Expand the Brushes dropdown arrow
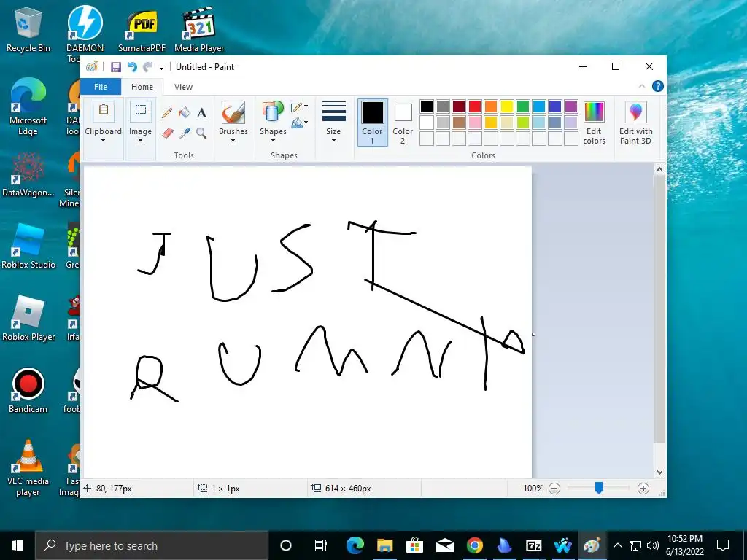The image size is (747, 560). (233, 141)
